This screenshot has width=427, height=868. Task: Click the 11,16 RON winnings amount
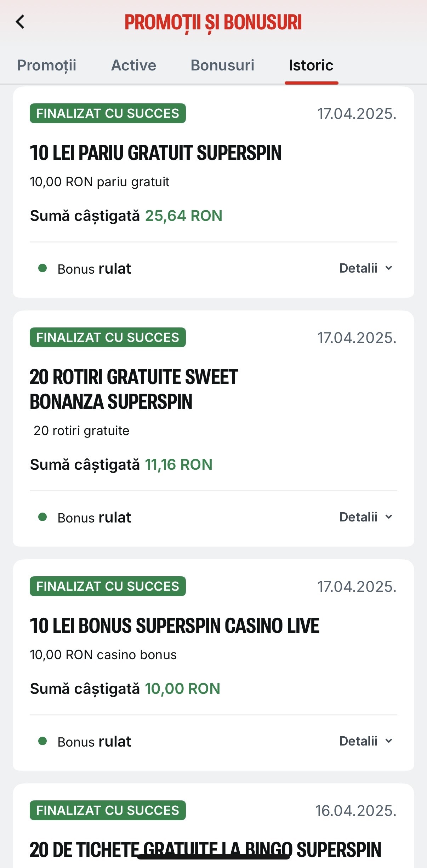pyautogui.click(x=179, y=464)
